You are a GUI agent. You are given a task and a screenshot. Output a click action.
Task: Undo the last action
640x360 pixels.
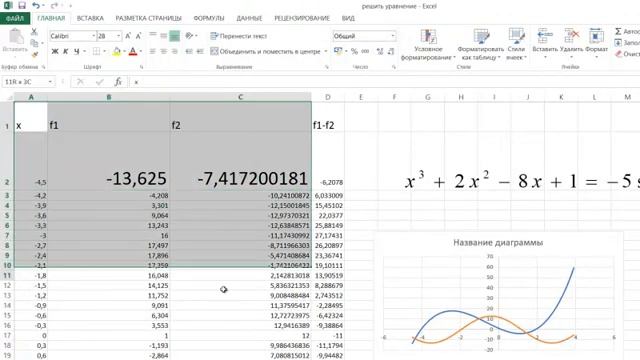(x=36, y=5)
